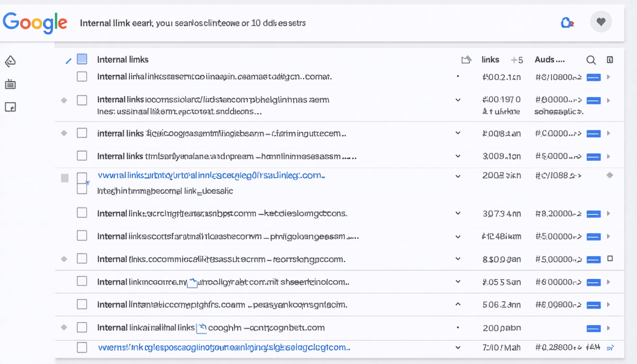637x364 pixels.
Task: Sort by the Internal links column header
Action: point(123,60)
